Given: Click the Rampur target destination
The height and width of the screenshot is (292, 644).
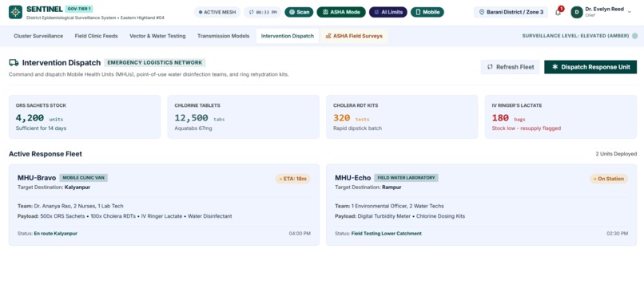Looking at the screenshot, I should coord(392,187).
